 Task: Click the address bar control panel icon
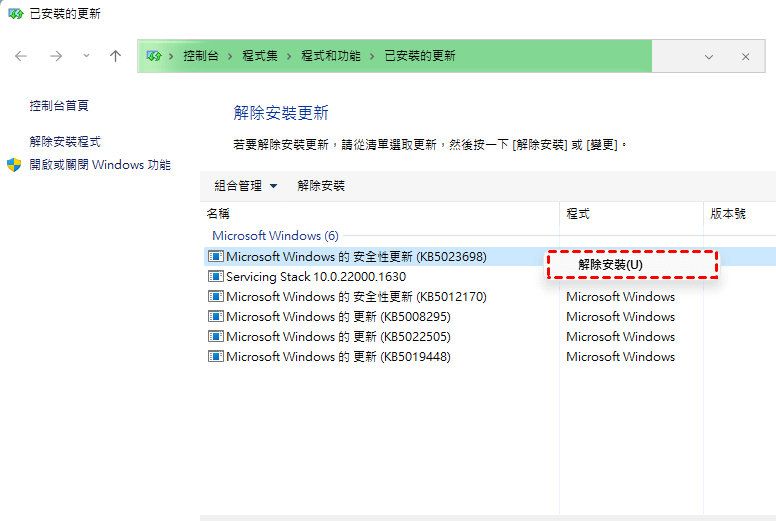pos(154,56)
